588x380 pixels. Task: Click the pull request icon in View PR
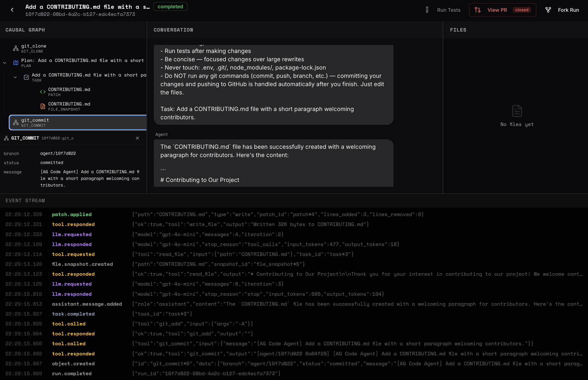[477, 10]
